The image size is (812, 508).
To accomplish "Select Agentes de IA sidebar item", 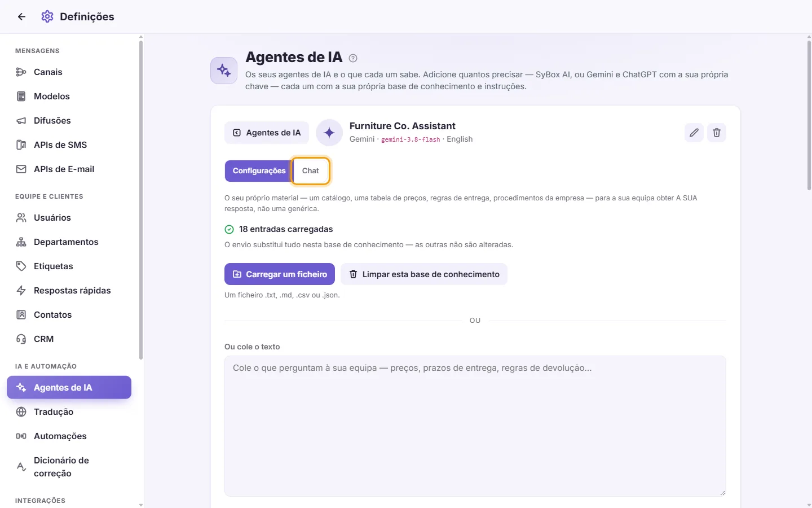I will point(69,388).
